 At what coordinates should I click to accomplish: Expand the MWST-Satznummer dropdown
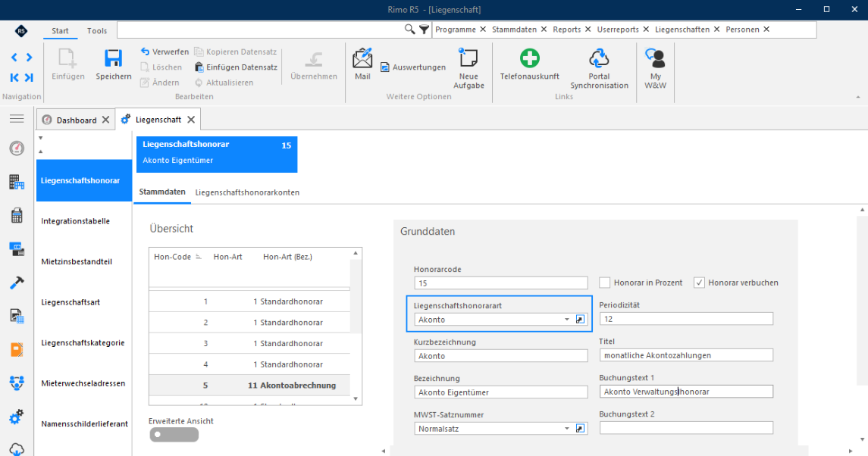click(567, 428)
